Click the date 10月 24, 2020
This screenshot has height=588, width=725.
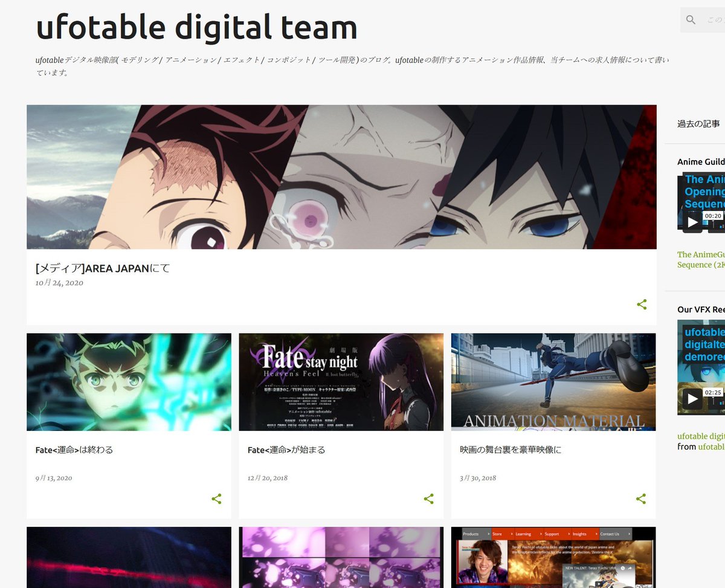click(59, 283)
